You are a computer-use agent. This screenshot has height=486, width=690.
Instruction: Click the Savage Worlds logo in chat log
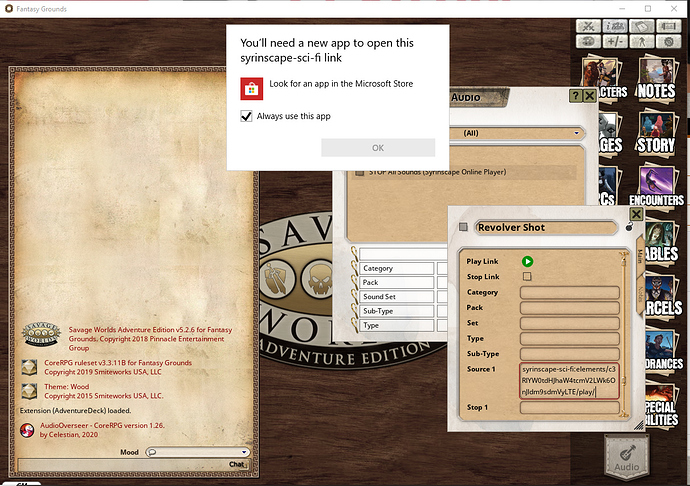[41, 335]
